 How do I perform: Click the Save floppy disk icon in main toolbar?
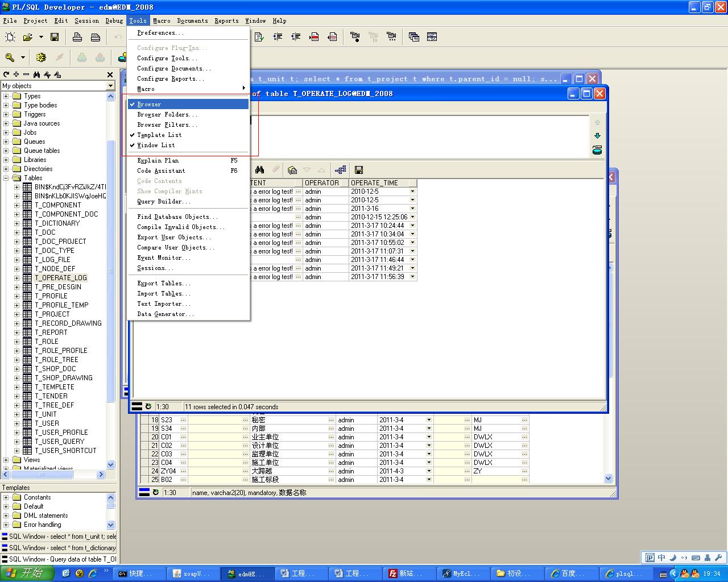(x=55, y=37)
